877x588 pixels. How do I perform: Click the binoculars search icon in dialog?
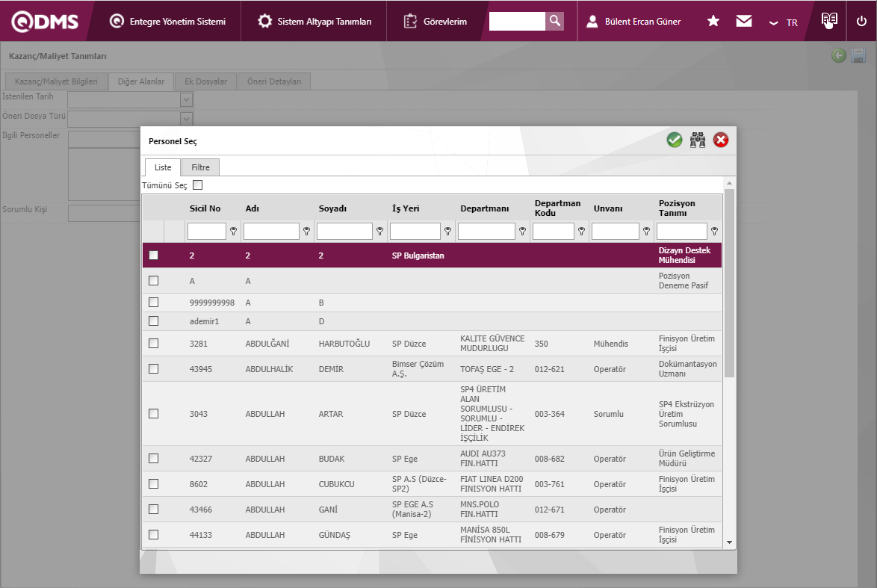click(698, 140)
